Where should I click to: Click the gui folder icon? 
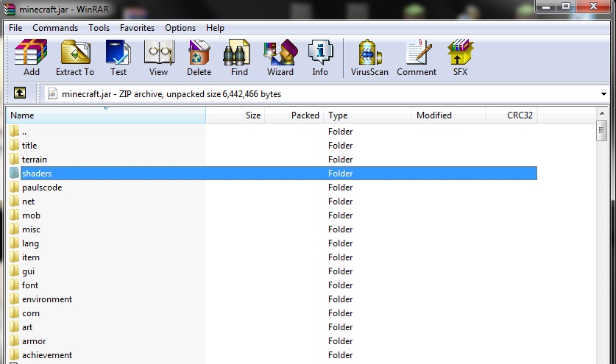tap(14, 271)
